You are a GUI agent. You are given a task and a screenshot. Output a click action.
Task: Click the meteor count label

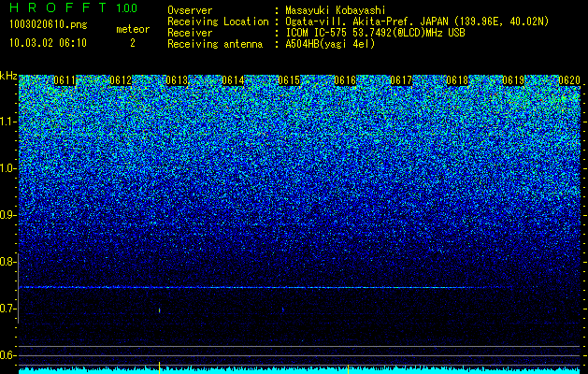click(133, 29)
